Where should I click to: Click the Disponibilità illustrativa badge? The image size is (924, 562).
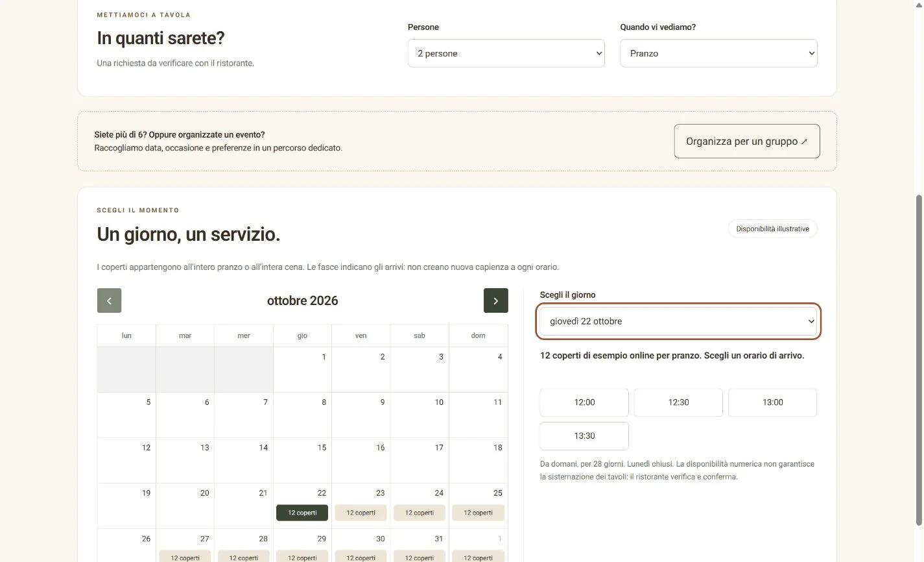772,229
